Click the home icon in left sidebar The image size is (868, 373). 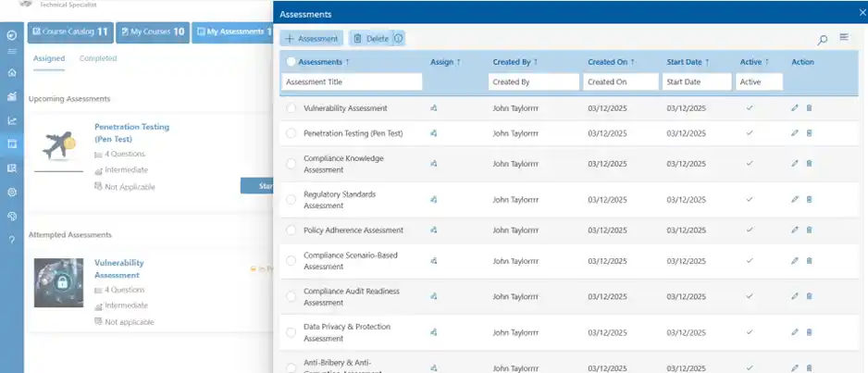click(x=12, y=72)
